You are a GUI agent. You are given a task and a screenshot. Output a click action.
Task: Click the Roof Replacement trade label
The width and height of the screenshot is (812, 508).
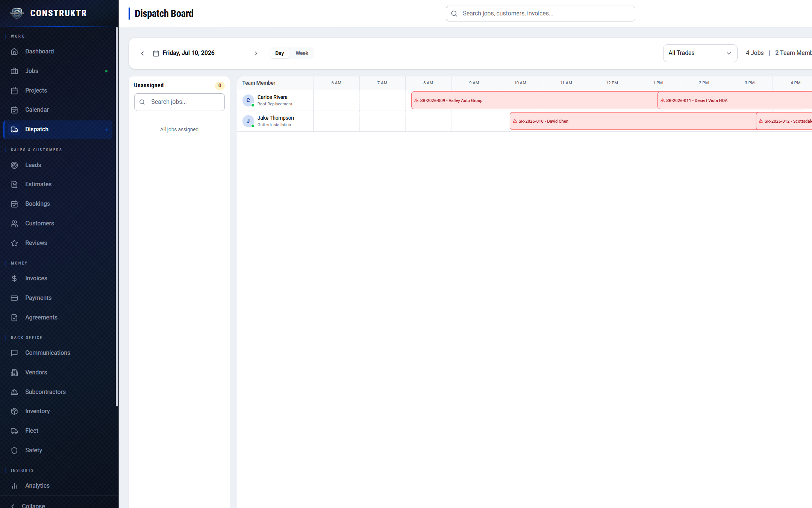coord(275,104)
